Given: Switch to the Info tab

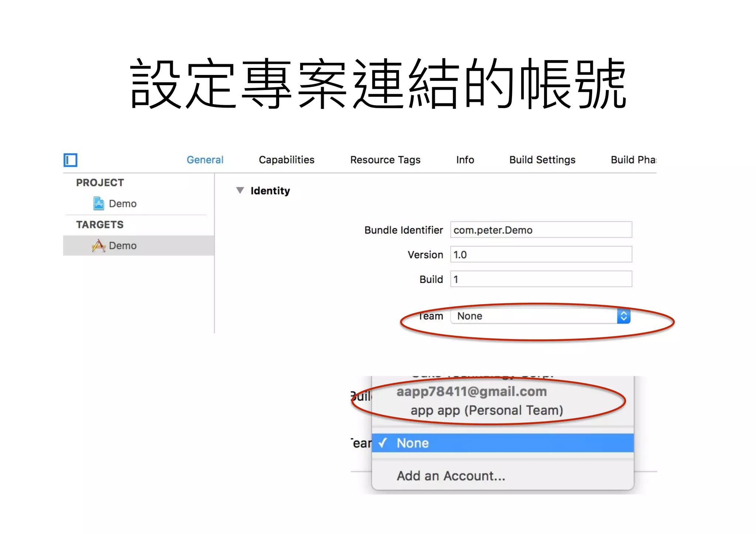Looking at the screenshot, I should click(465, 160).
